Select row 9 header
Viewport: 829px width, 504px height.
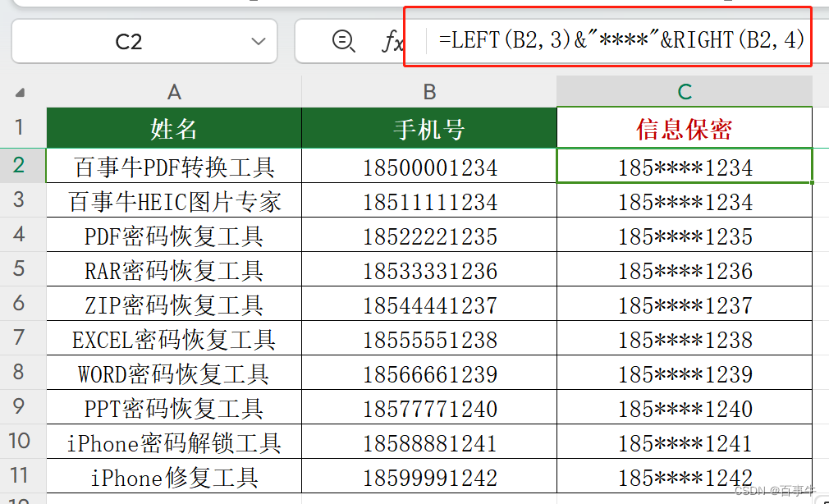(x=19, y=406)
